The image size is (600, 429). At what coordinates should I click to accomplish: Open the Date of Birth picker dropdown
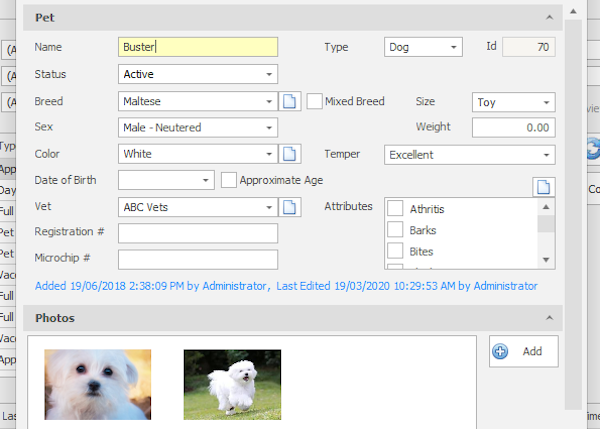click(x=206, y=181)
